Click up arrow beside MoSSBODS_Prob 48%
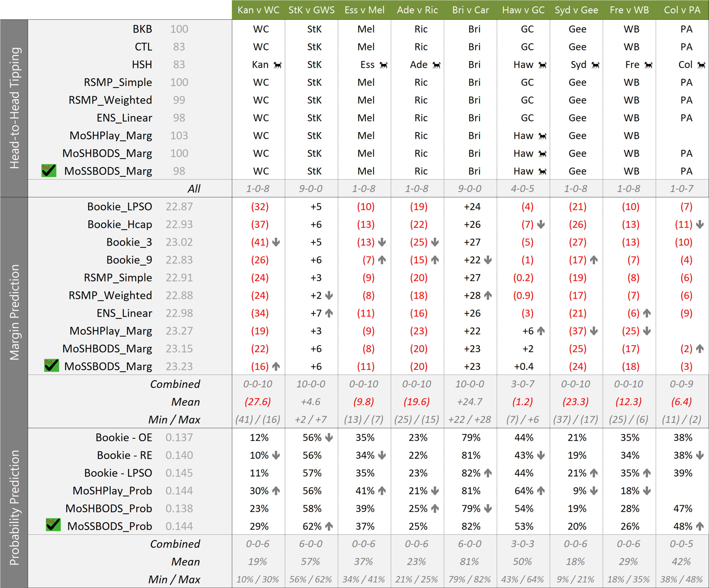The height and width of the screenshot is (588, 709). pyautogui.click(x=700, y=526)
